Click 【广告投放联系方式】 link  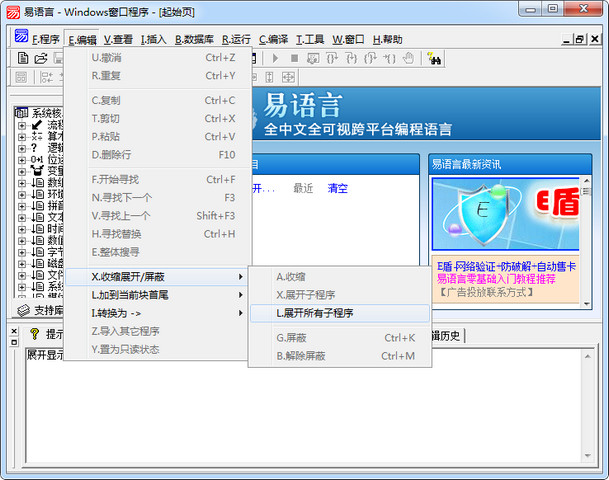485,292
